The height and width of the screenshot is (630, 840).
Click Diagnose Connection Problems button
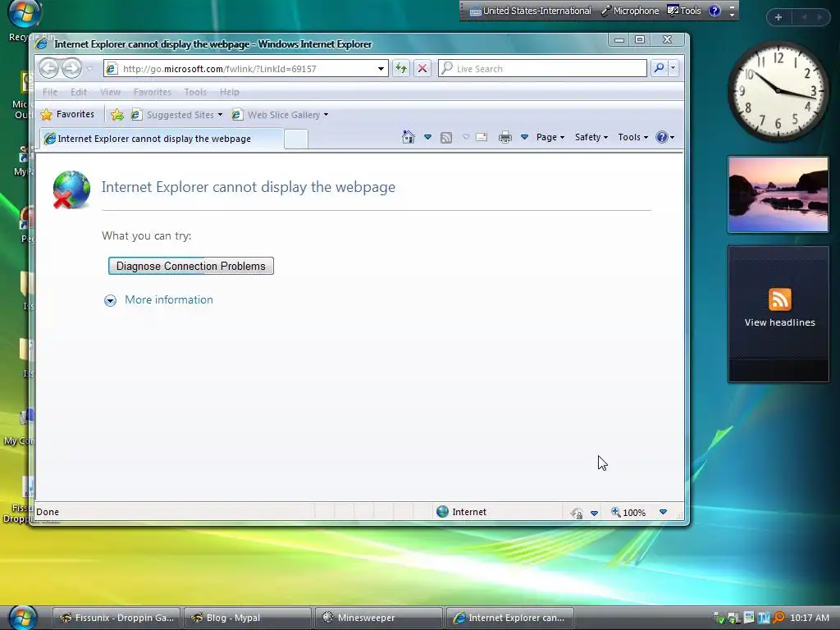(190, 267)
